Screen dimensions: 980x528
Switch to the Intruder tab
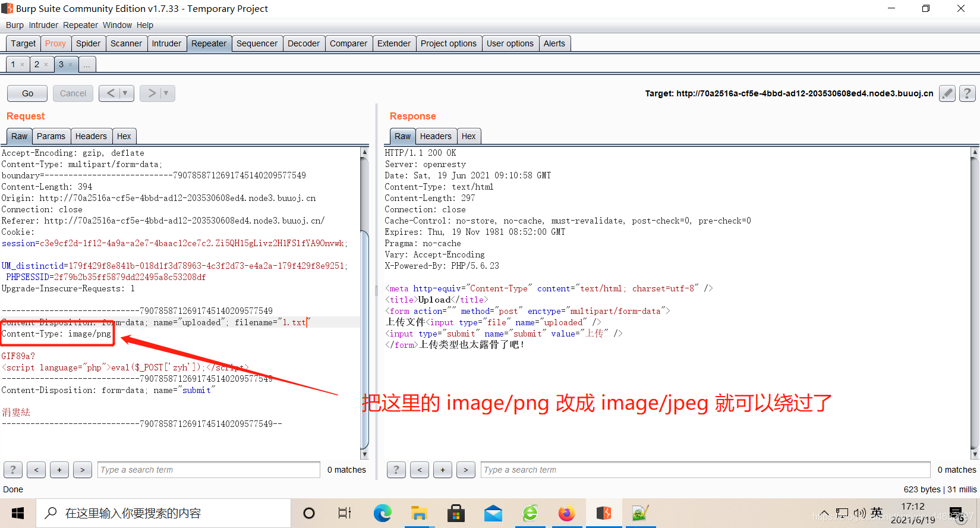(166, 43)
